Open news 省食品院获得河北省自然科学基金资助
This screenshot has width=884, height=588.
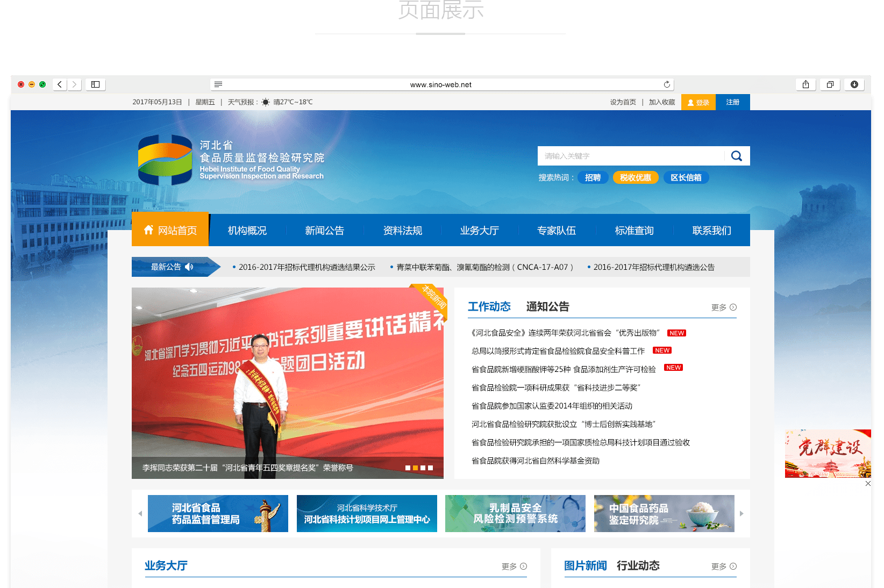tap(536, 461)
